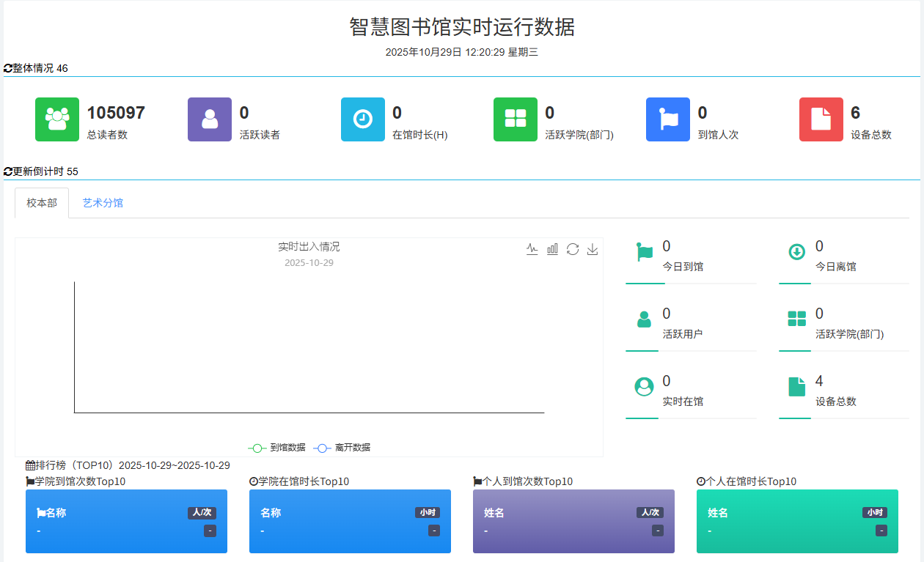Click the 今日离馆 download circle icon

(x=795, y=251)
